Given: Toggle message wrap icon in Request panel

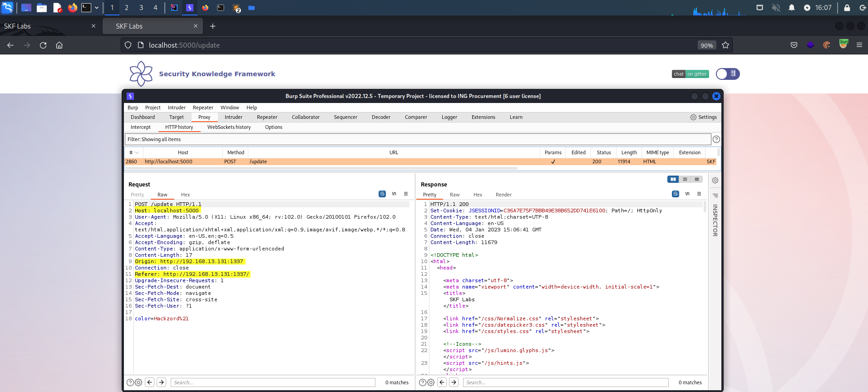Looking at the screenshot, I should 382,194.
